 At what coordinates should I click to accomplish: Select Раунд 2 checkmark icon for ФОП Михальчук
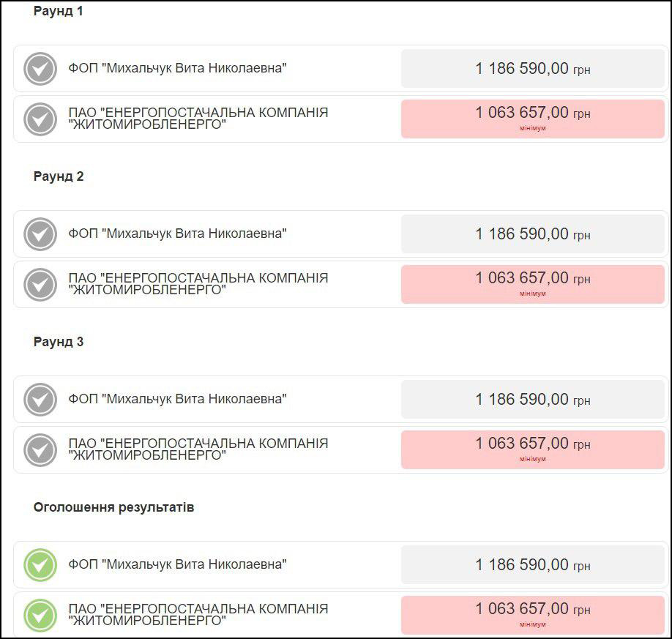pyautogui.click(x=40, y=234)
